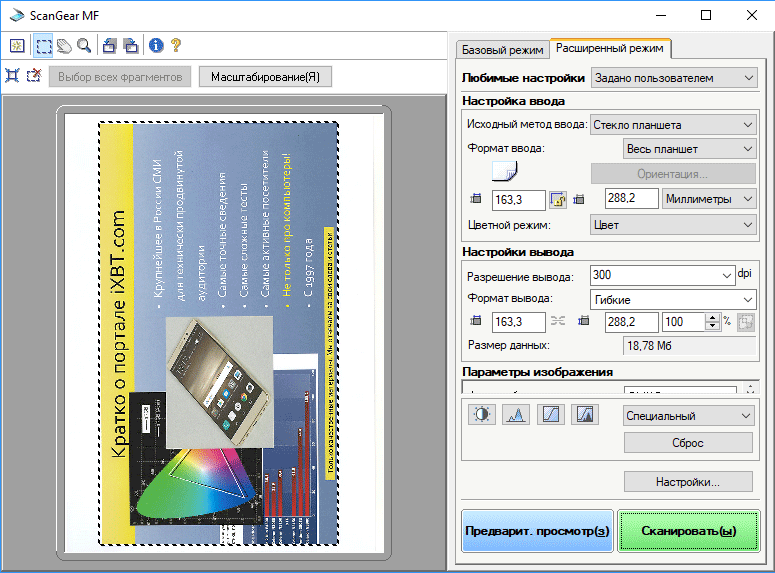Click the Сканировать button
The width and height of the screenshot is (775, 573).
click(689, 531)
